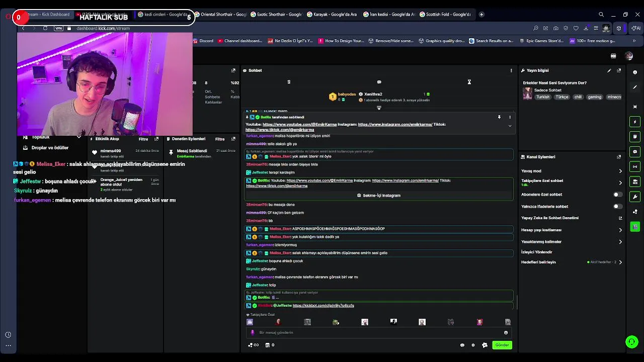This screenshot has width=644, height=362.
Task: Open a new browser tab
Action: 481,15
